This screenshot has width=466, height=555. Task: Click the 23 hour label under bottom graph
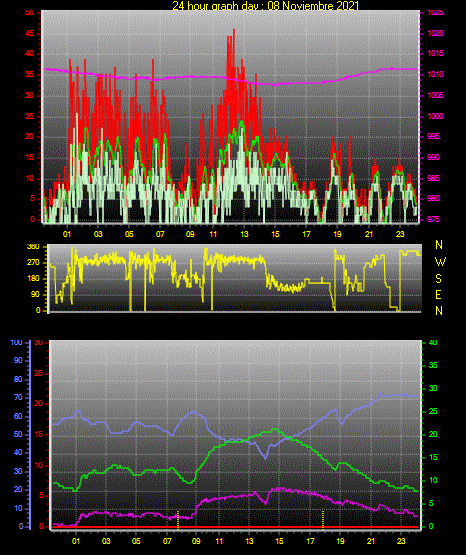401,541
